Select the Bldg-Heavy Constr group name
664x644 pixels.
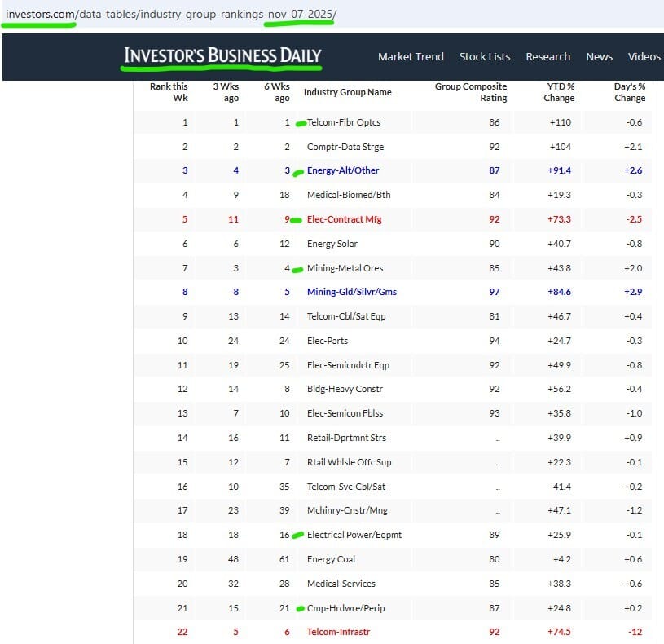click(x=345, y=389)
